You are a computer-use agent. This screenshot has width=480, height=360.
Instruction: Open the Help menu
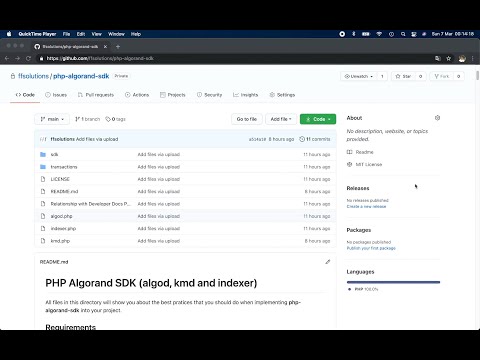tap(136, 34)
